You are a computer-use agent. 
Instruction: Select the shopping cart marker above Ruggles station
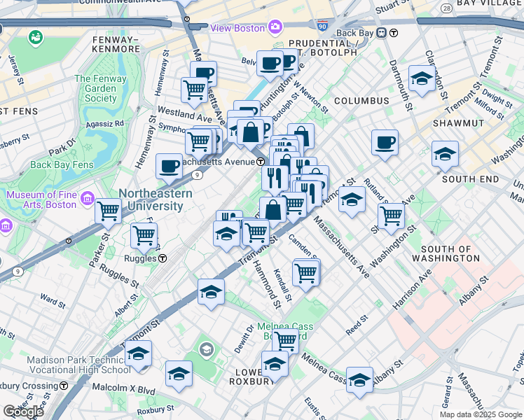[x=144, y=239]
